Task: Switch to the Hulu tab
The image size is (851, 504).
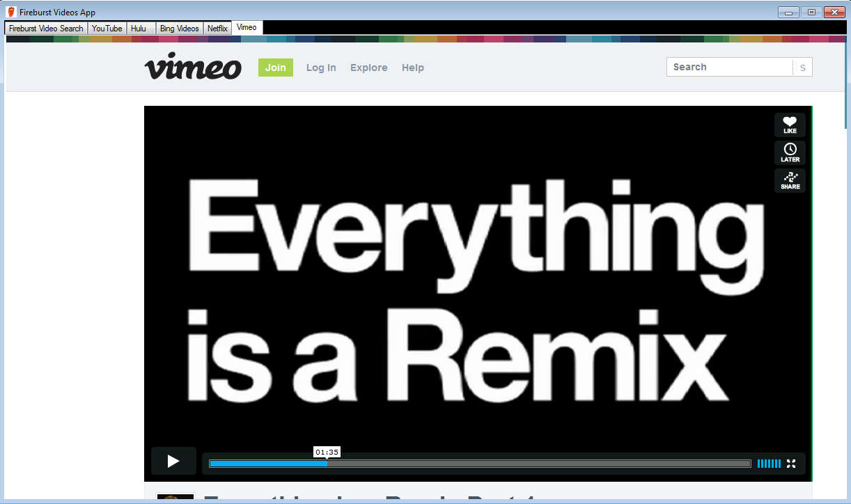Action: [x=141, y=29]
